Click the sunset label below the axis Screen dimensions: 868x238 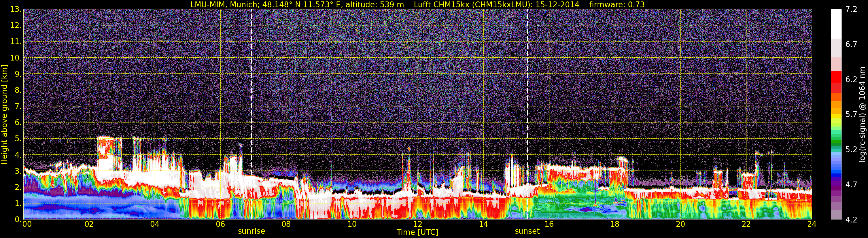[527, 231]
